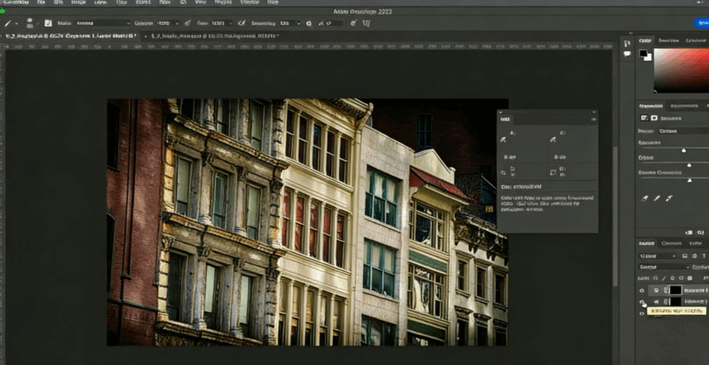Select the Adjustments panel tab
The height and width of the screenshot is (365, 709).
(684, 106)
